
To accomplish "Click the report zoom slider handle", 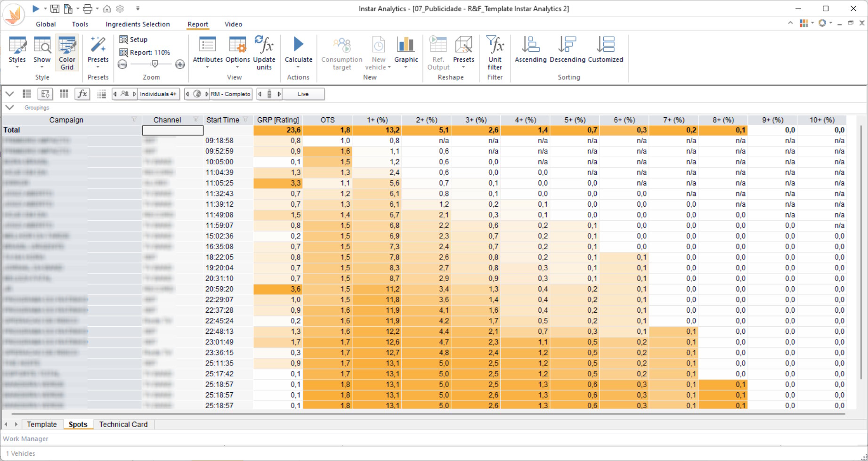I will pos(154,64).
